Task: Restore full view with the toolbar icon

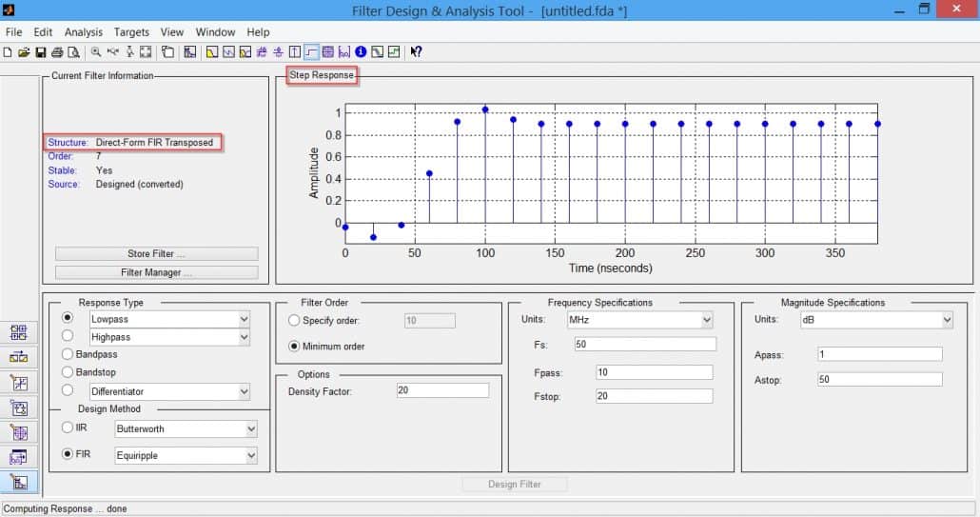Action: coord(146,52)
